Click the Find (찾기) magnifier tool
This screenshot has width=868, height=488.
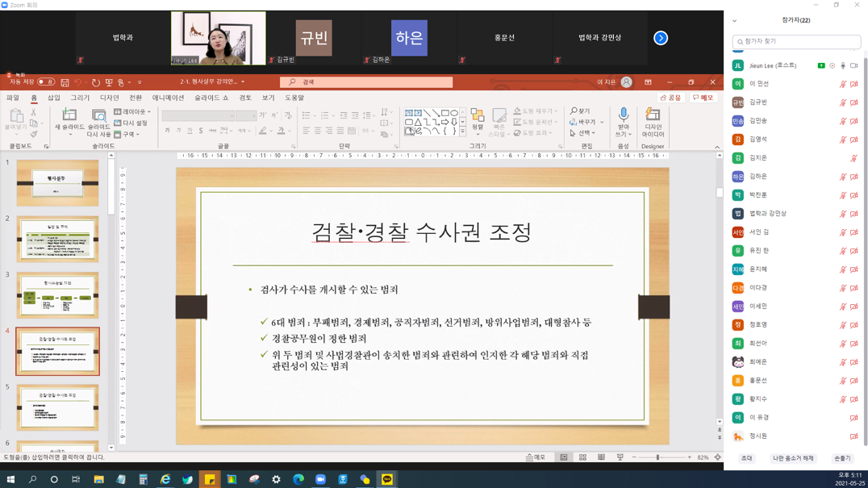pyautogui.click(x=579, y=111)
